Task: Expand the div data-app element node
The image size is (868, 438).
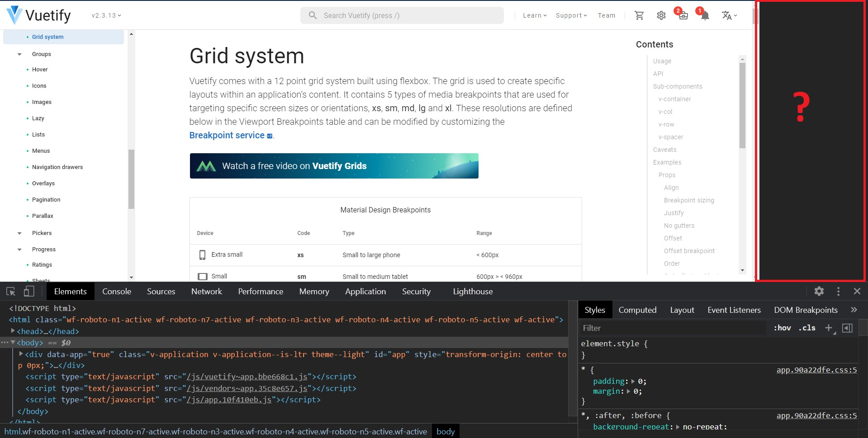Action: click(x=21, y=354)
